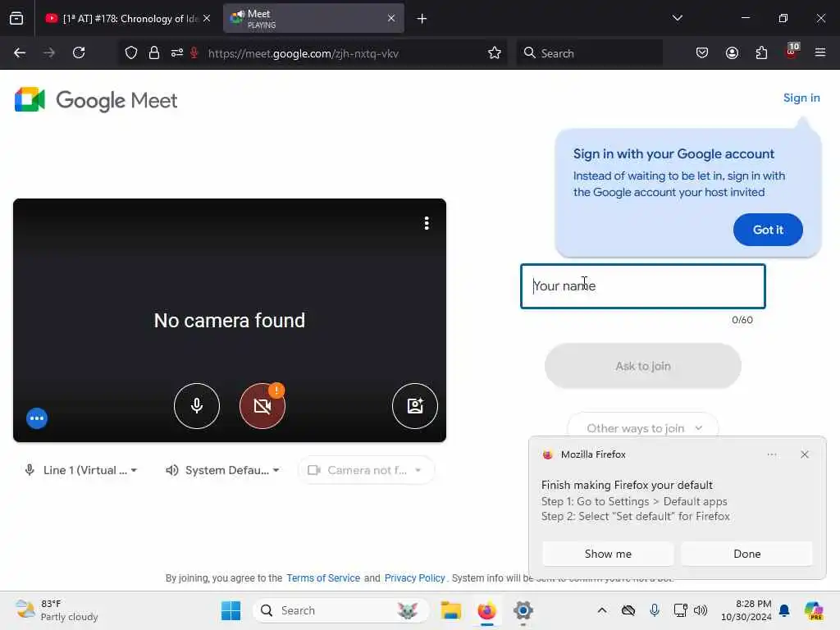
Task: Click the Firefox Search box
Action: [589, 53]
